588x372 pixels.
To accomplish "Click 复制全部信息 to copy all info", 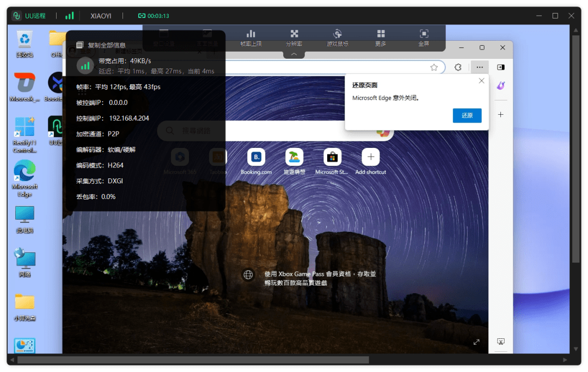I will click(101, 45).
